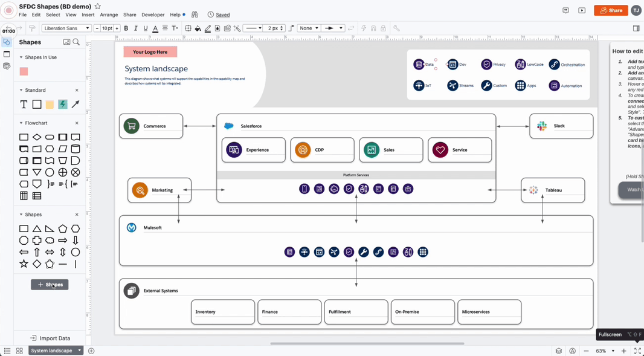This screenshot has width=644, height=356.
Task: Open the data linking sidebar icon
Action: (7, 66)
